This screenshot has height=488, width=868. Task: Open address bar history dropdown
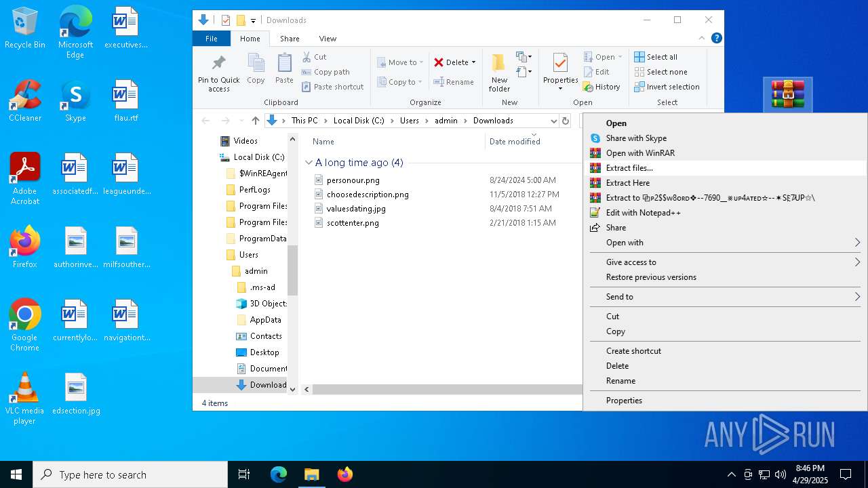click(553, 121)
